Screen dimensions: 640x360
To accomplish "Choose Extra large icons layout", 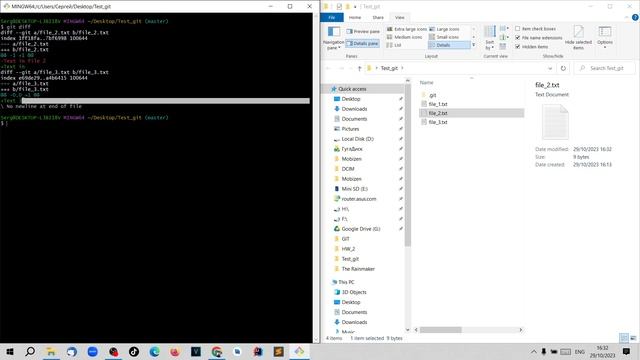I will tap(407, 29).
